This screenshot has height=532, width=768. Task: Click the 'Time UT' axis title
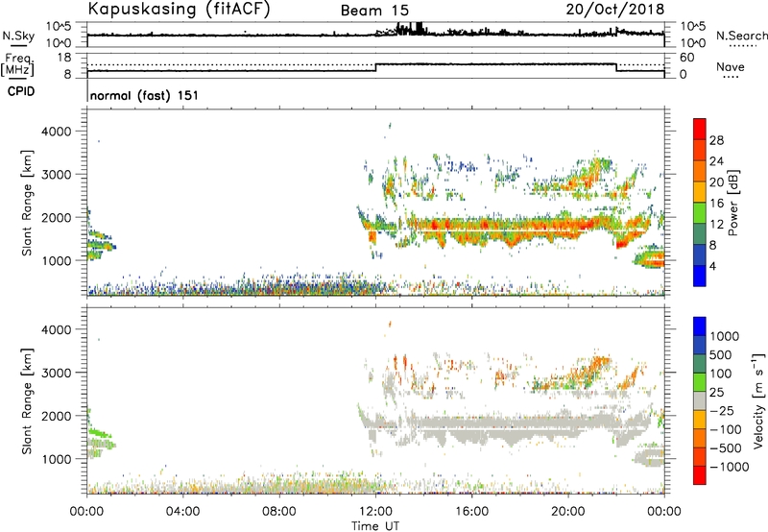tap(375, 526)
